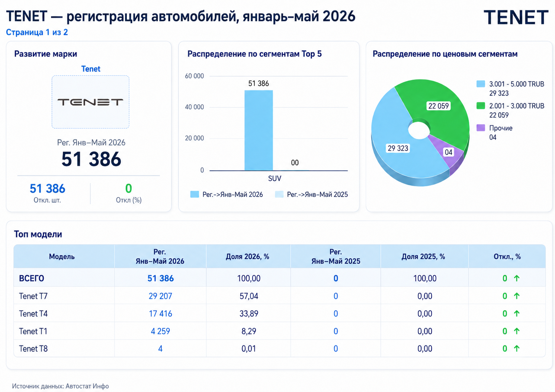Screen dimensions: 555x392
Task: Click the Откл., % column header
Action: point(507,257)
